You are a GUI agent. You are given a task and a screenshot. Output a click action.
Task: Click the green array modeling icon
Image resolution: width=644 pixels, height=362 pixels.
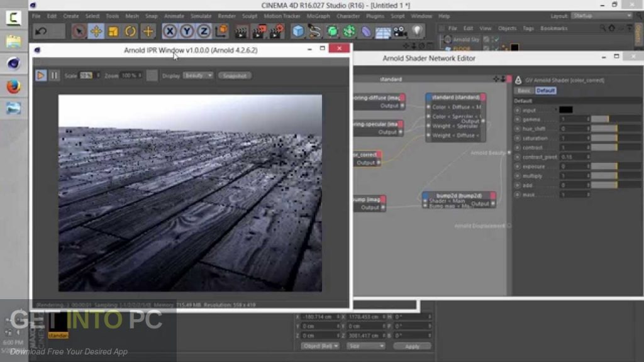click(349, 31)
